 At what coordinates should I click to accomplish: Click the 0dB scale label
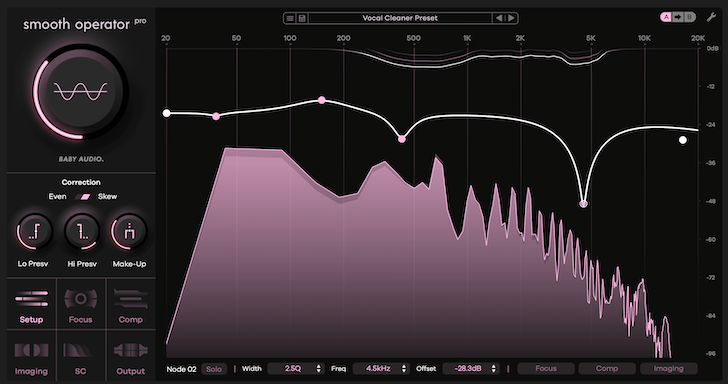tap(712, 48)
